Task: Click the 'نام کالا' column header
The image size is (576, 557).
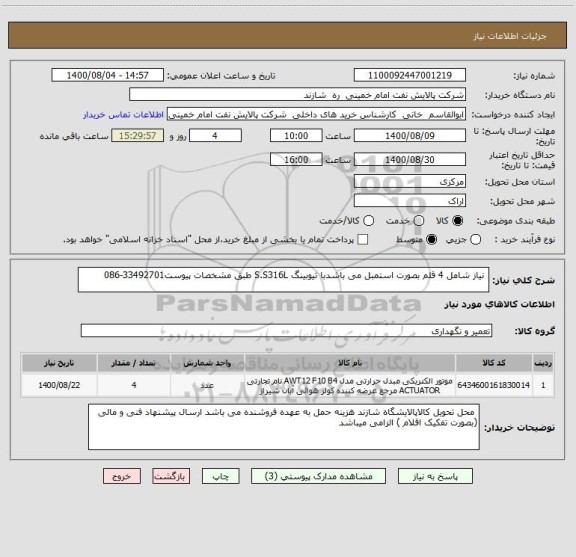Action: 350,363
